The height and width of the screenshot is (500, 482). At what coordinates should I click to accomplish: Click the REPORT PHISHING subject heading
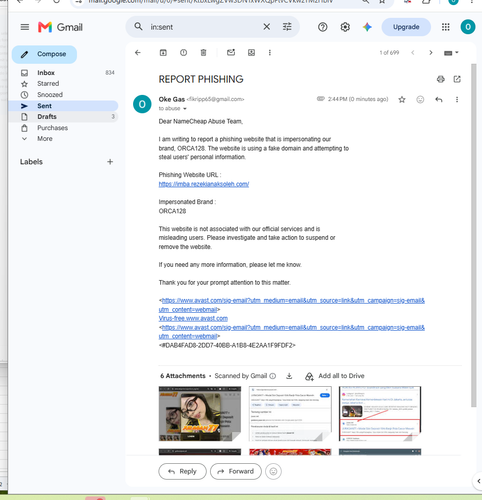pyautogui.click(x=201, y=79)
